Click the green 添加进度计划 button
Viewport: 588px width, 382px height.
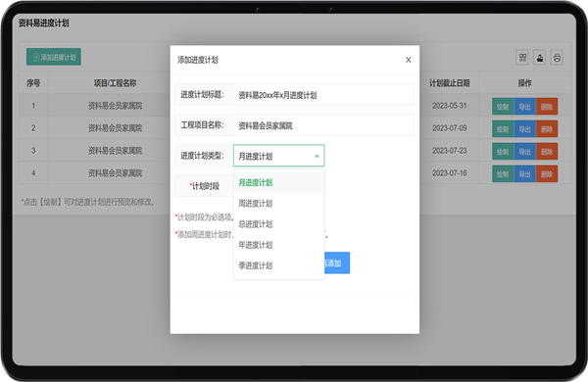tap(54, 57)
